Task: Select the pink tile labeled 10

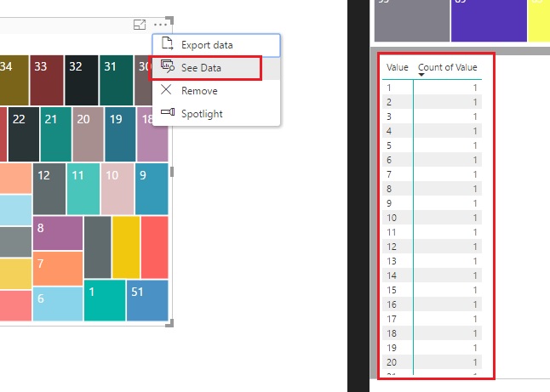Action: (x=117, y=189)
